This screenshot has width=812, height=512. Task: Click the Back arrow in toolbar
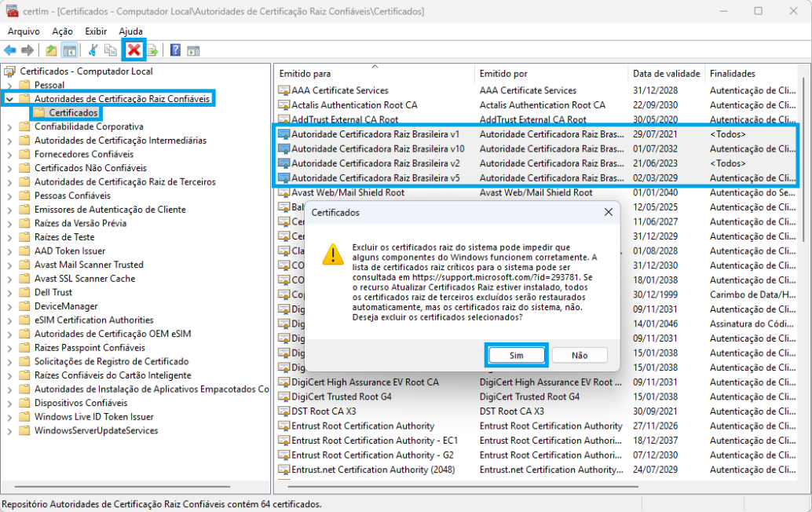tap(10, 50)
